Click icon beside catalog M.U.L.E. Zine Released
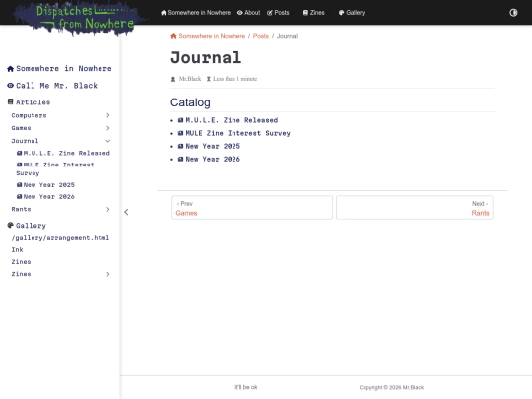The image size is (532, 399). click(x=181, y=120)
